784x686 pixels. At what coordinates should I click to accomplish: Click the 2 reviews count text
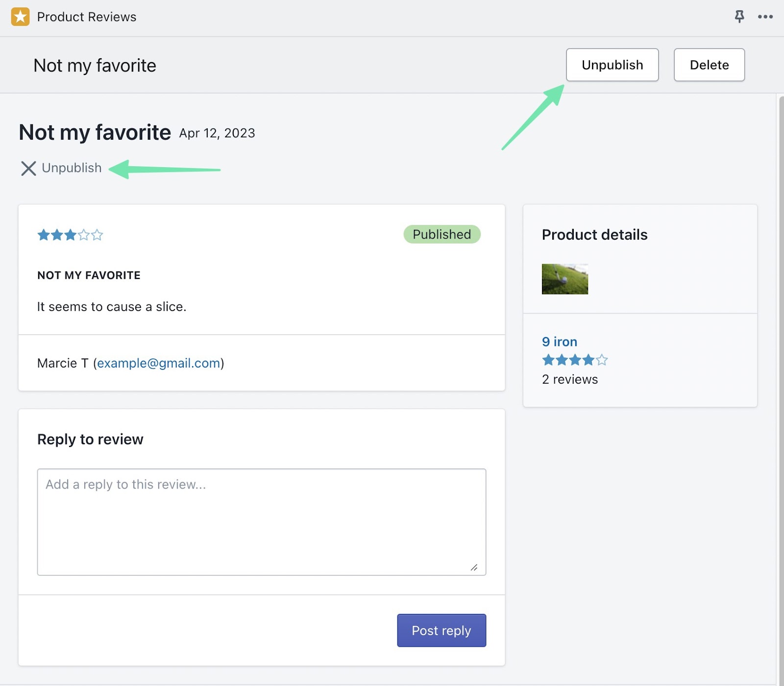[569, 380]
